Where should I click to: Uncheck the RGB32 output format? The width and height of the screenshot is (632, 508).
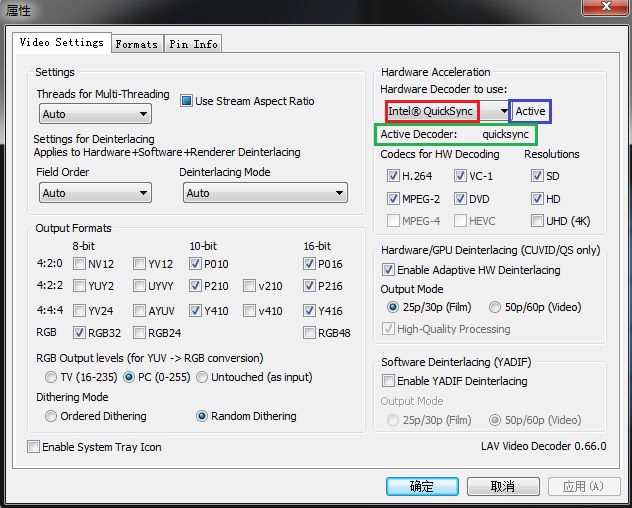coord(79,333)
